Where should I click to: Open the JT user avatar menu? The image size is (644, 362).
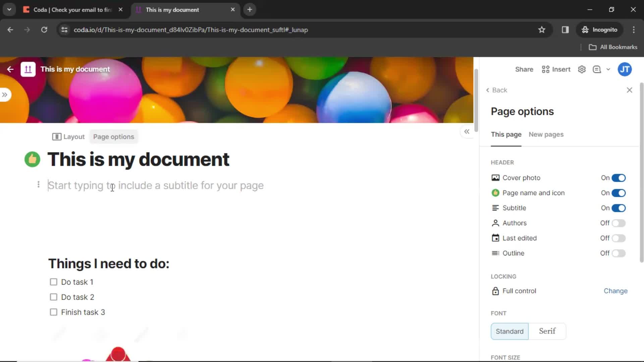(625, 69)
